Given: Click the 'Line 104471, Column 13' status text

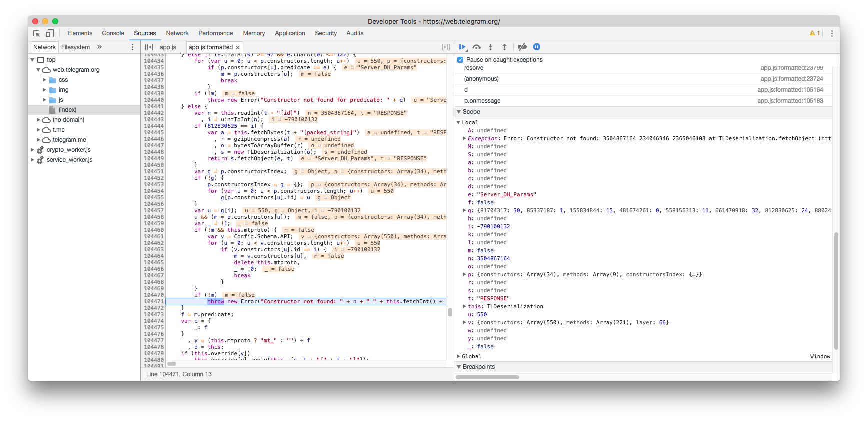Looking at the screenshot, I should [179, 374].
